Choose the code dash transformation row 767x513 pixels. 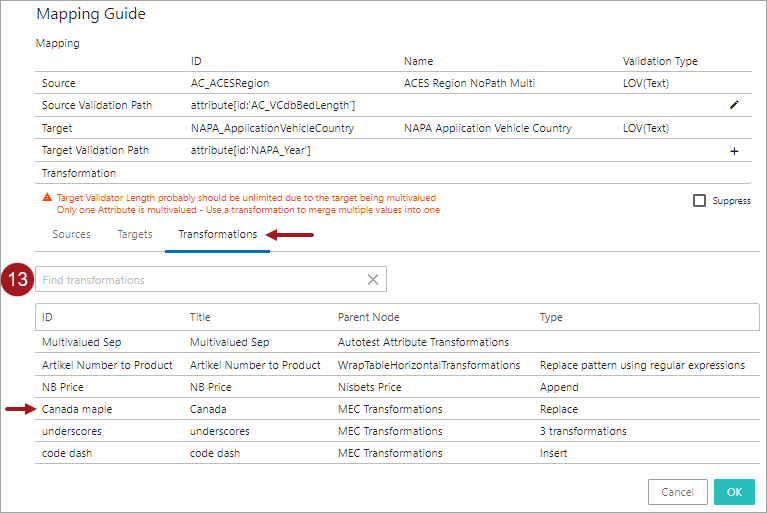pyautogui.click(x=67, y=453)
